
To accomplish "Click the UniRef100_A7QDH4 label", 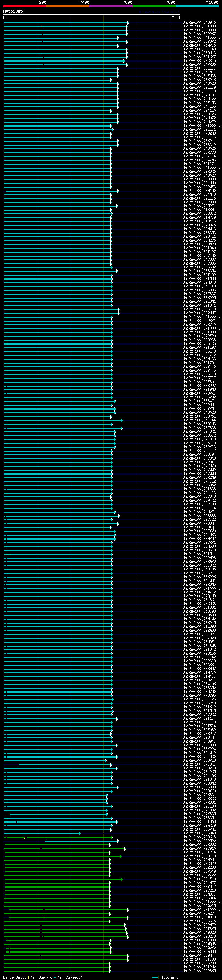I will click(x=199, y=523).
